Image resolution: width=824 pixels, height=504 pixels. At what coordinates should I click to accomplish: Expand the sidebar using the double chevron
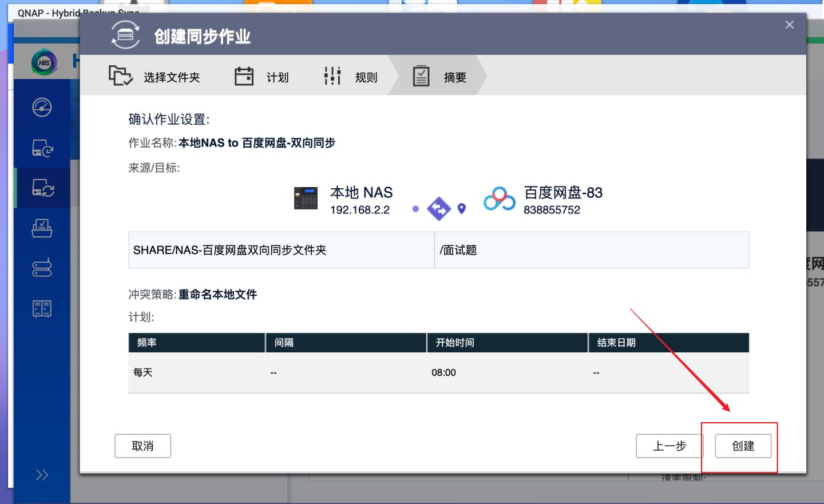(41, 474)
